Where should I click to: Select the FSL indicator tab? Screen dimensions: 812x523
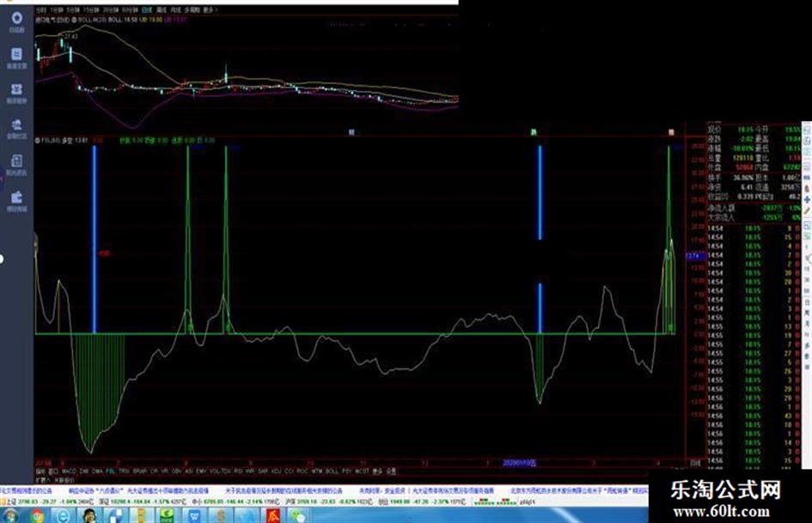110,471
